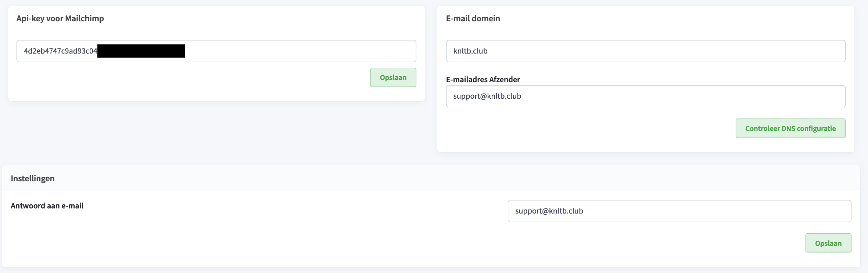Click the blacked-out part of API key

(x=141, y=51)
